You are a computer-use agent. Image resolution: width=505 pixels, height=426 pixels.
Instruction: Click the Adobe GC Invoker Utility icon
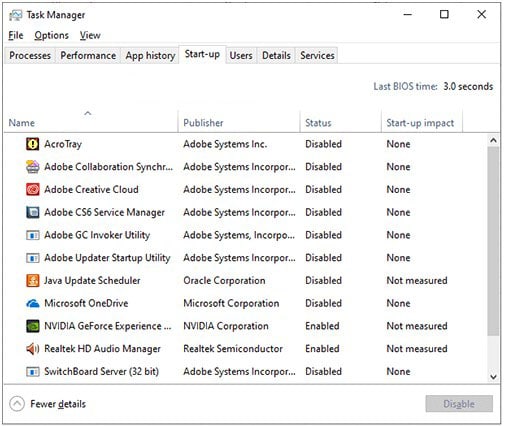tap(32, 235)
